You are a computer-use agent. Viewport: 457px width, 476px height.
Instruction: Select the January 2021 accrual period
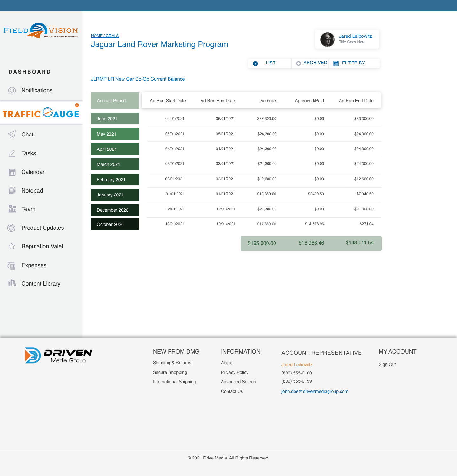coord(115,195)
